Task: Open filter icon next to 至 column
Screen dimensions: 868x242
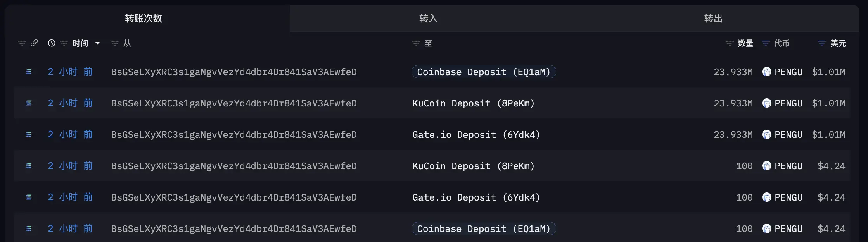Action: click(x=416, y=43)
